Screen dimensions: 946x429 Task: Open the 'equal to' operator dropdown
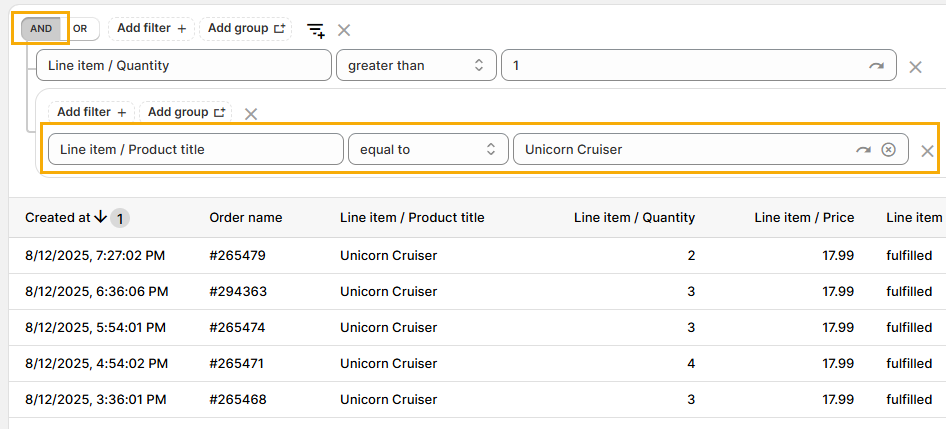coord(427,149)
